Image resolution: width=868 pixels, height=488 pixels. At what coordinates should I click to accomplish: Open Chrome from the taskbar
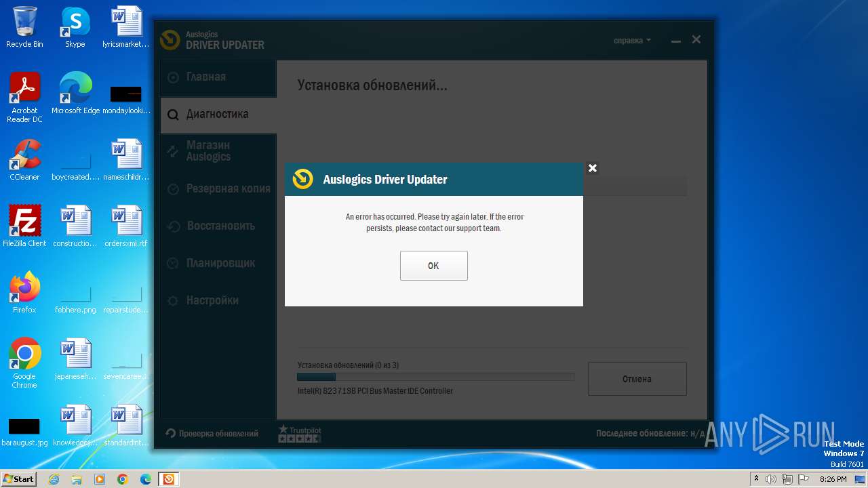[123, 479]
